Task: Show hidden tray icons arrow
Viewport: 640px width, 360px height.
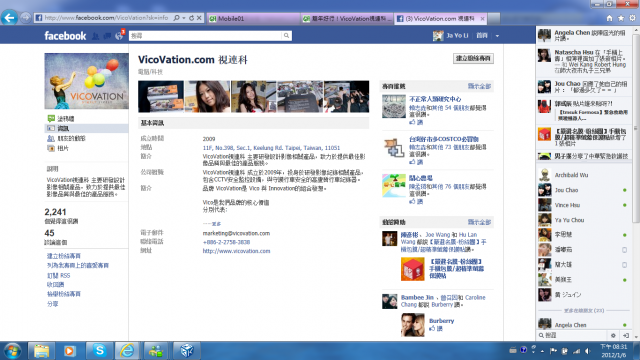Action: pos(542,351)
